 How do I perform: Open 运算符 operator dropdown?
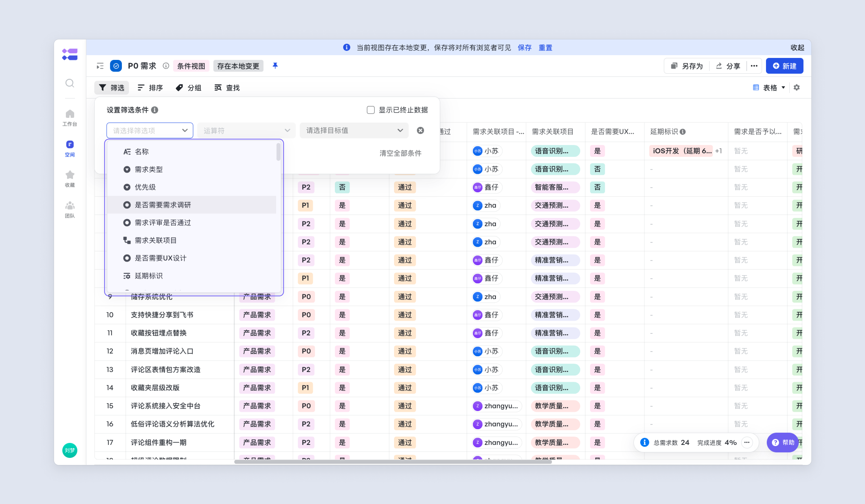246,130
